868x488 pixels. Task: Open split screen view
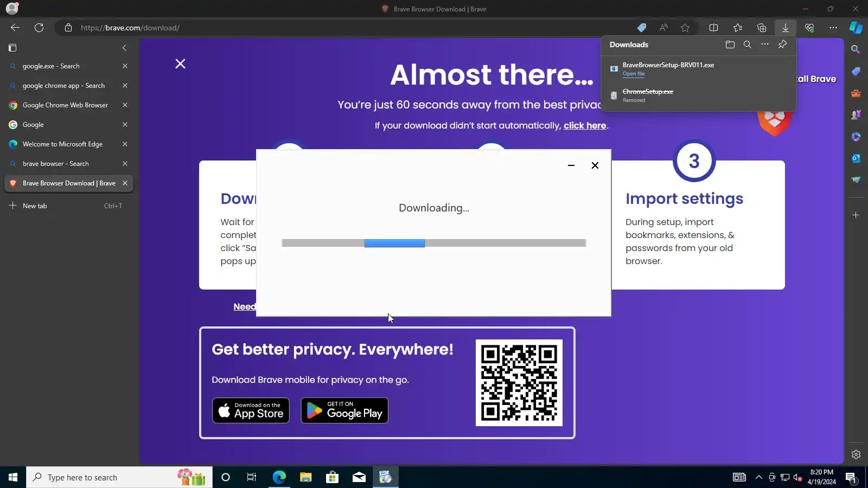pos(714,28)
